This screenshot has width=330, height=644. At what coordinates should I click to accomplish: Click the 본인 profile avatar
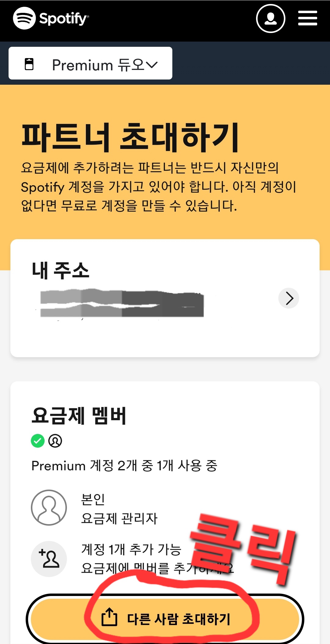pos(49,508)
